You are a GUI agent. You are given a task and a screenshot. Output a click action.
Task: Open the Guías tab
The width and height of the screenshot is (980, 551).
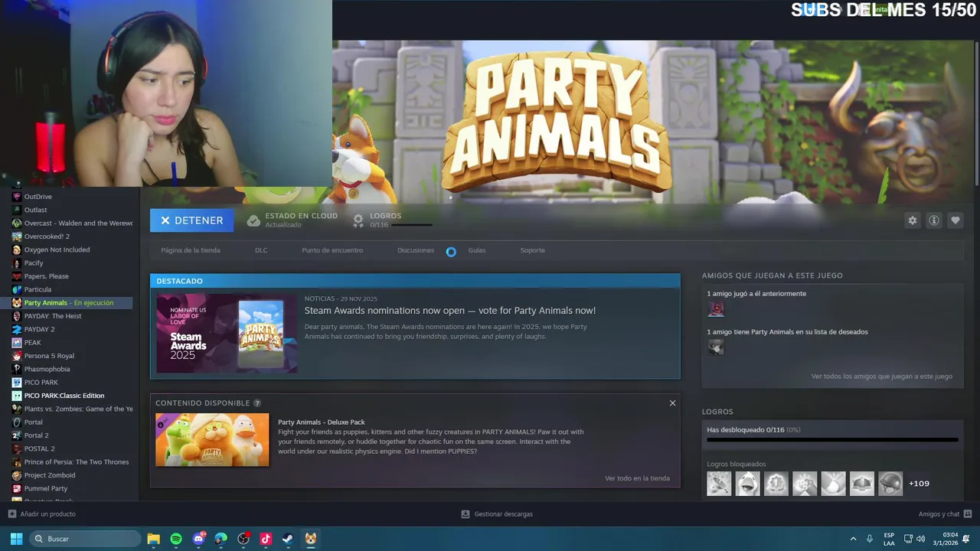click(x=477, y=250)
